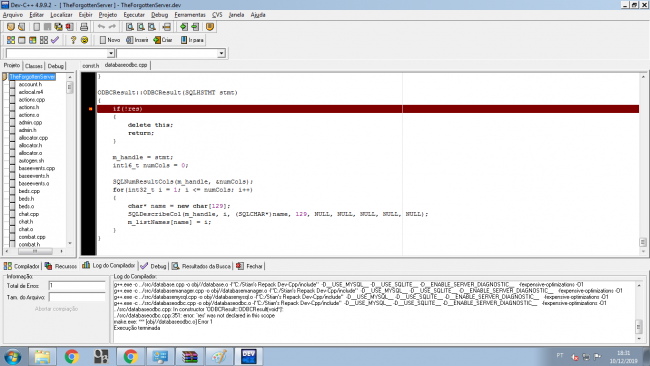650x366 pixels.
Task: Click the first magnifier Find icon
Action: [130, 27]
